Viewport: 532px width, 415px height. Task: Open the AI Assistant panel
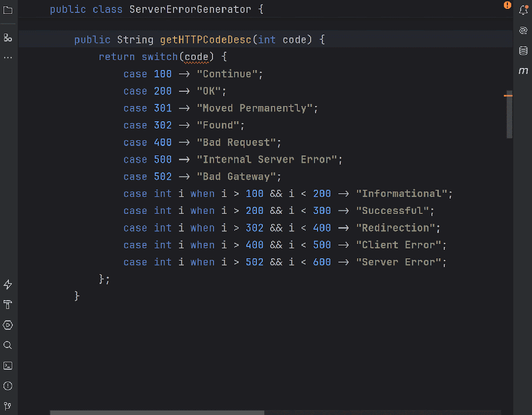523,30
